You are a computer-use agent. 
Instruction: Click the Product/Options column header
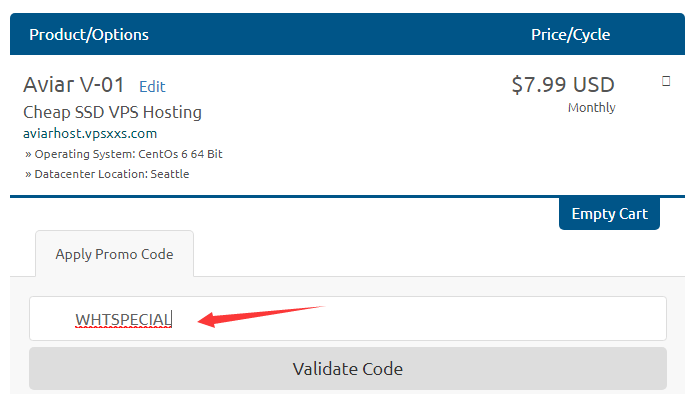(x=89, y=35)
